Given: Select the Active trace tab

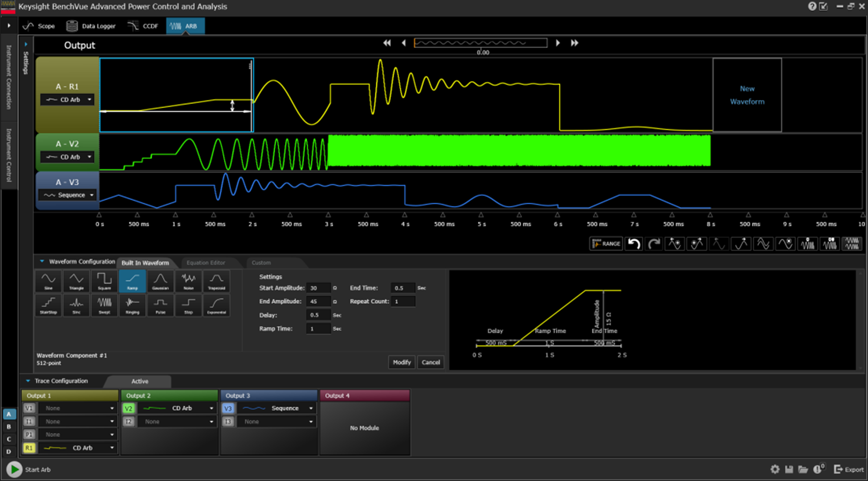Looking at the screenshot, I should [x=139, y=381].
